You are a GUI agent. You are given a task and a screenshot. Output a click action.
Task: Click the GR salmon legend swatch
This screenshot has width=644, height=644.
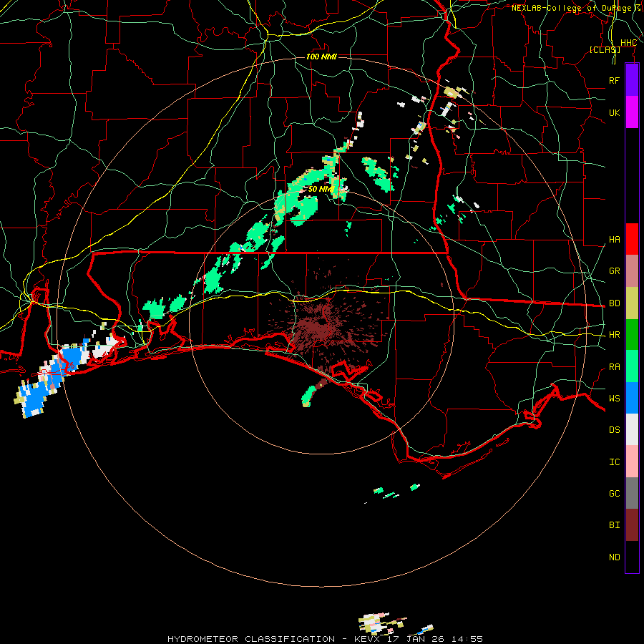point(632,271)
